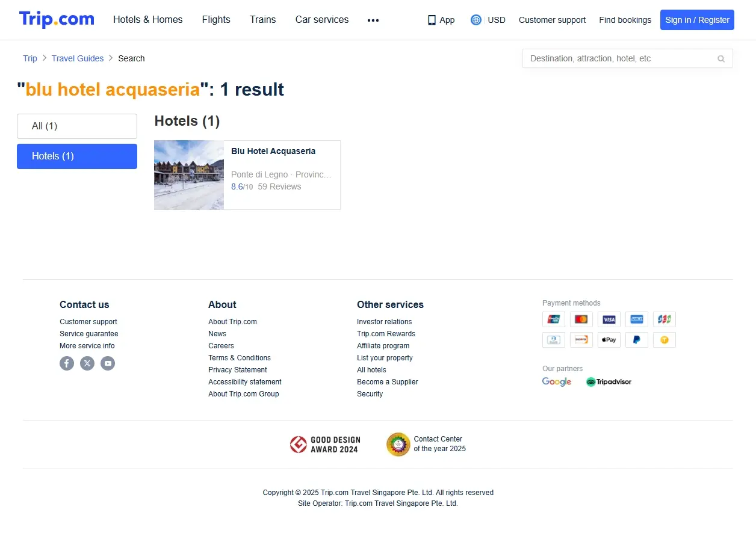Open About Trip.com Group link

[x=244, y=394]
